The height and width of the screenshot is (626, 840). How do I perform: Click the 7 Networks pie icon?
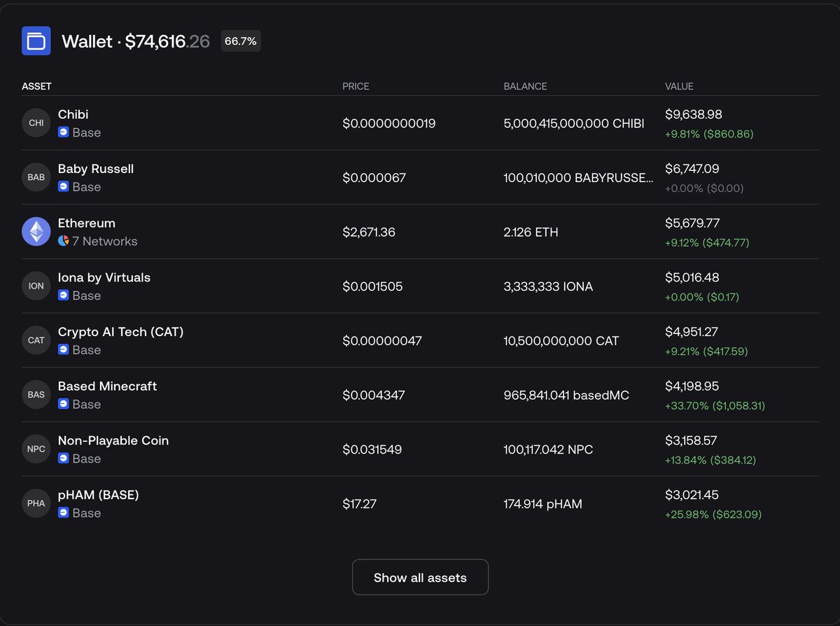[x=63, y=241]
